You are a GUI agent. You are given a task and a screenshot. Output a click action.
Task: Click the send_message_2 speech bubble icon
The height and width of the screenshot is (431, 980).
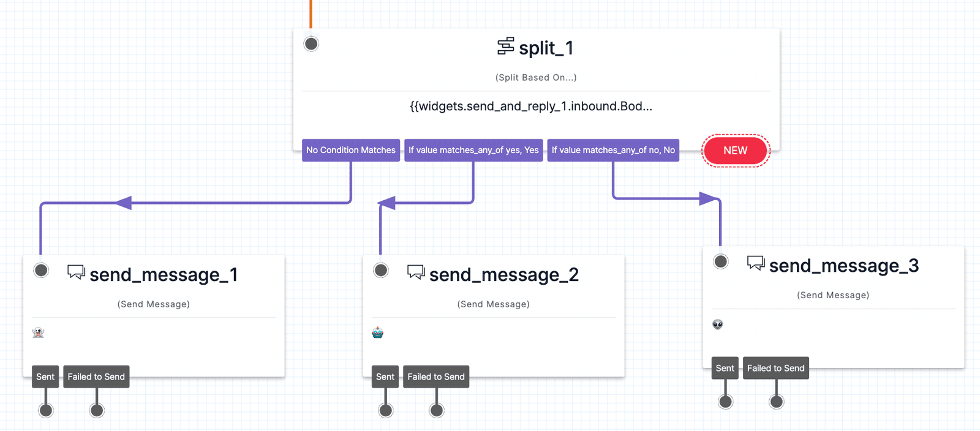pyautogui.click(x=416, y=272)
